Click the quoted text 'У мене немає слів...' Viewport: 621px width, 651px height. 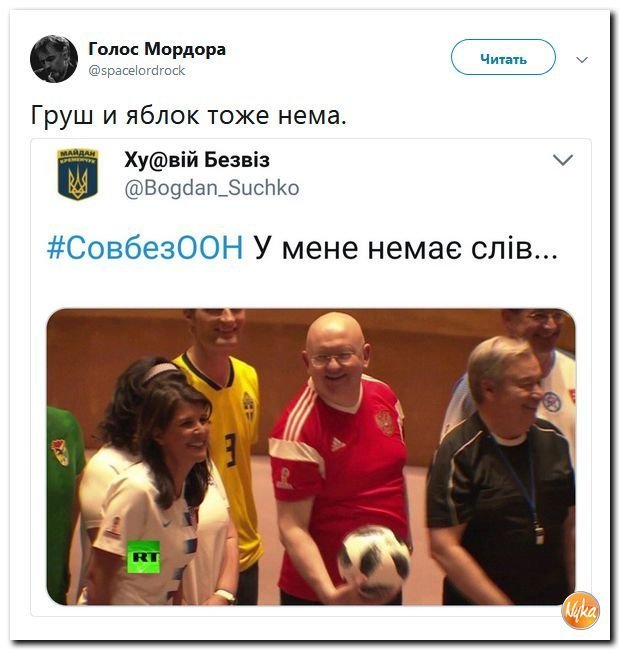coord(406,248)
